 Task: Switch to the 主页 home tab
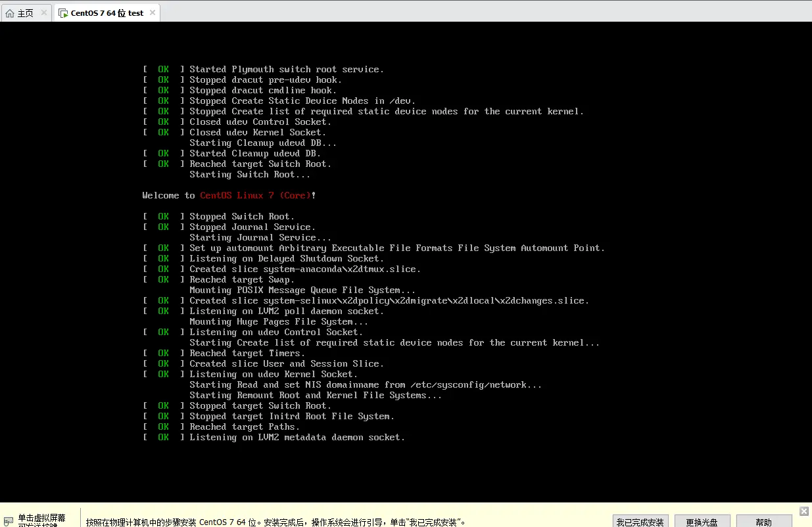25,12
